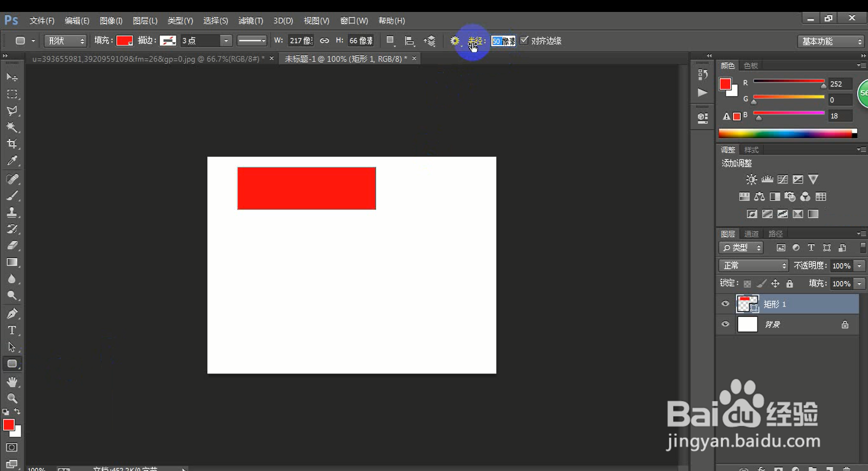Image resolution: width=868 pixels, height=471 pixels.
Task: Toggle type layer filter
Action: (x=811, y=248)
